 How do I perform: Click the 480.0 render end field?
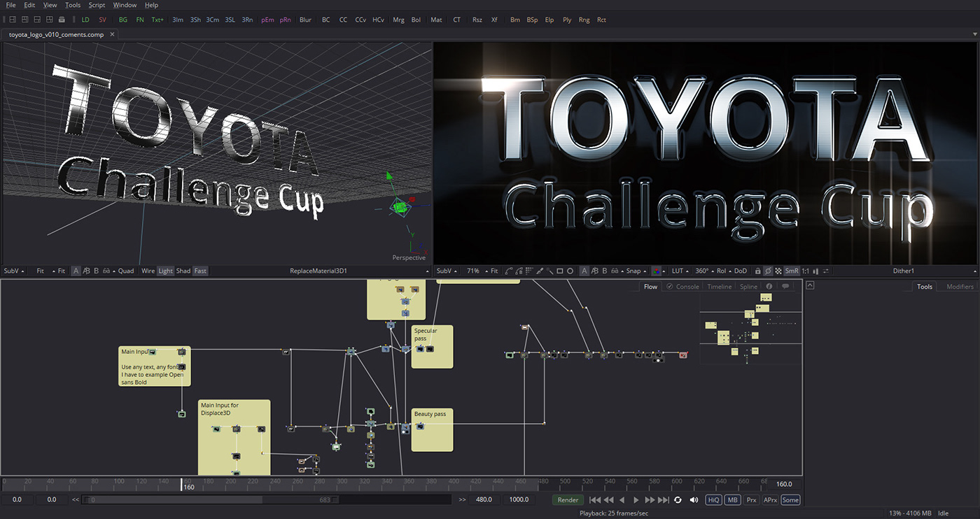click(x=484, y=500)
